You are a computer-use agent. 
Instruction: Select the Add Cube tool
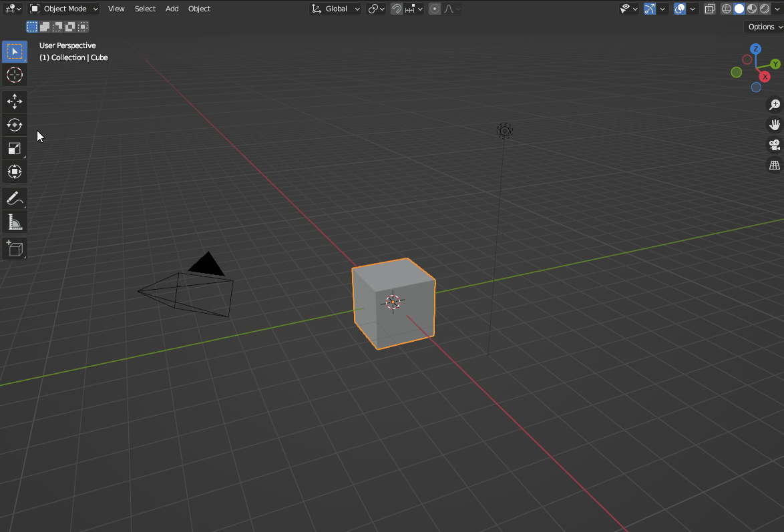(x=15, y=248)
